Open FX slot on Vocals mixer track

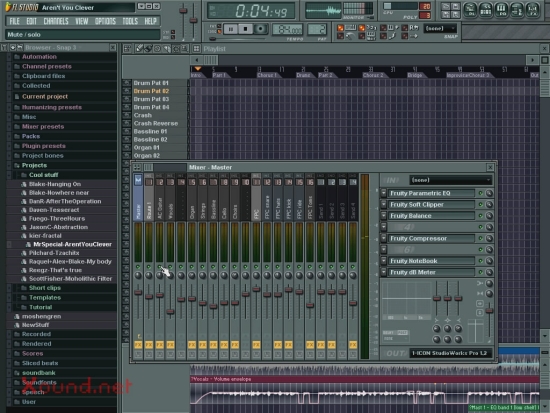[170, 345]
